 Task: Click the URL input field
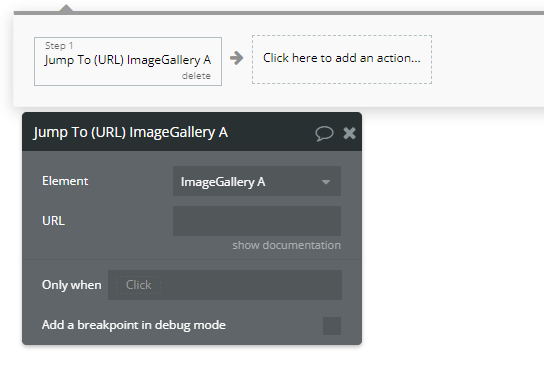pos(257,221)
